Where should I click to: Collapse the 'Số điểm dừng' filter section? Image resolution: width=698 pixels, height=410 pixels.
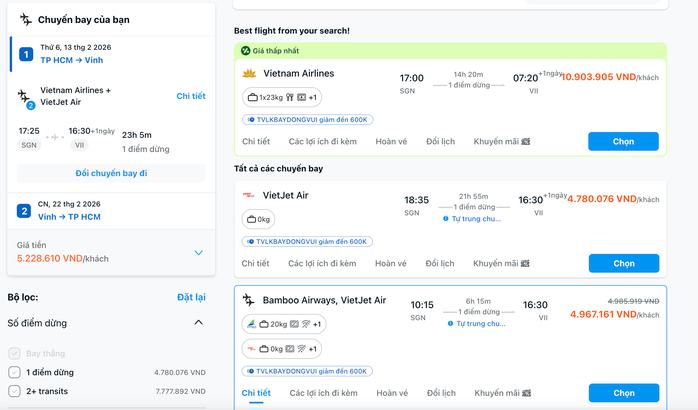click(198, 322)
